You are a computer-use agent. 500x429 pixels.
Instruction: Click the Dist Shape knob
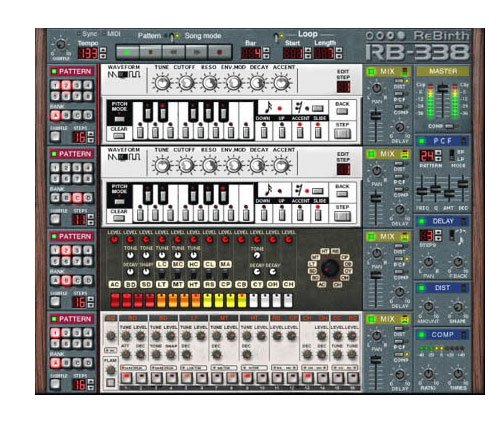pos(458,306)
